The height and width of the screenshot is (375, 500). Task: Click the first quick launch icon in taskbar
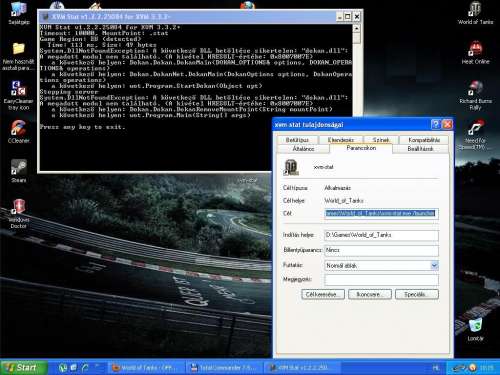coord(63,368)
